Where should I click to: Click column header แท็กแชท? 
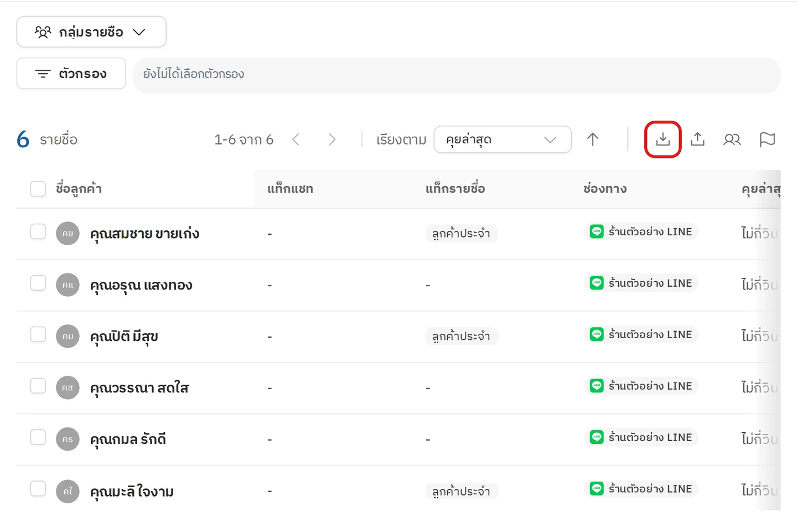(290, 189)
